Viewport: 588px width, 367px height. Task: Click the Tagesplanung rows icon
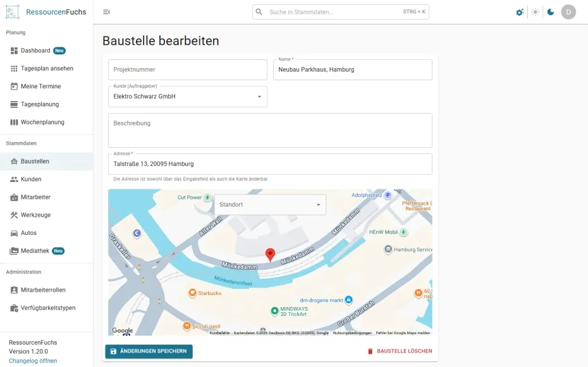click(14, 104)
